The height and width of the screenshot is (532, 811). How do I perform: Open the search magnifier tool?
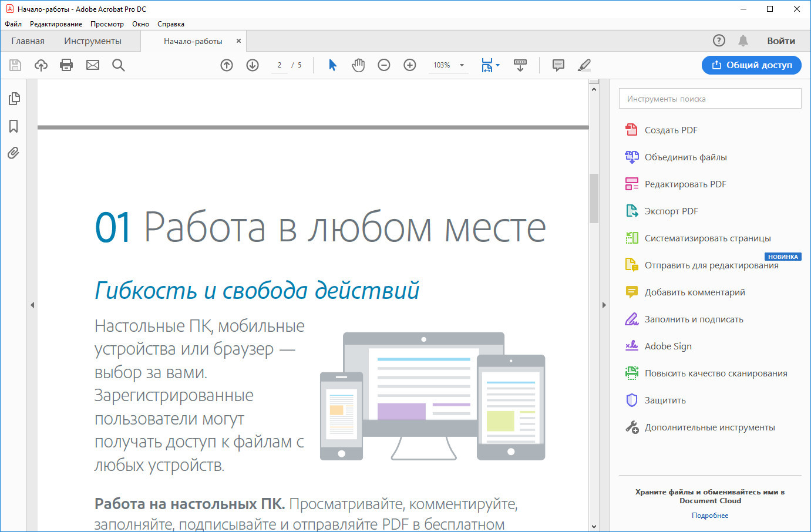tap(119, 65)
